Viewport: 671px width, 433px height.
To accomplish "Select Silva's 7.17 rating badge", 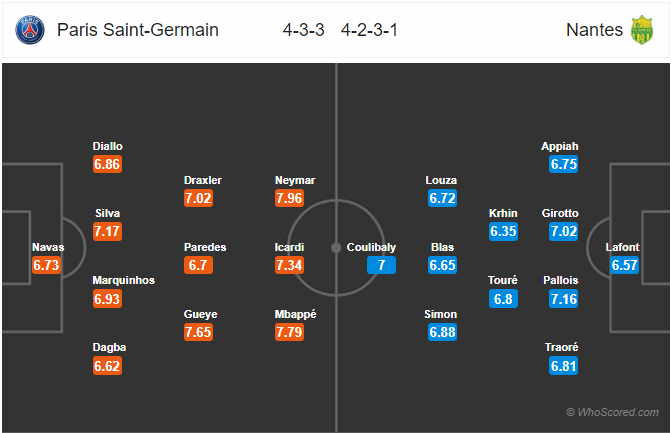I will point(107,231).
